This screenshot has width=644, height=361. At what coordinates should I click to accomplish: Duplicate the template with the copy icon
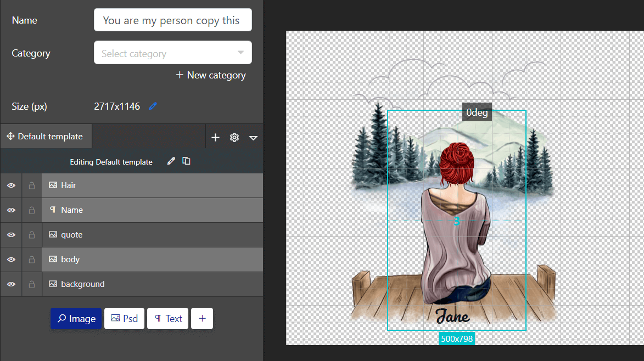[187, 161]
